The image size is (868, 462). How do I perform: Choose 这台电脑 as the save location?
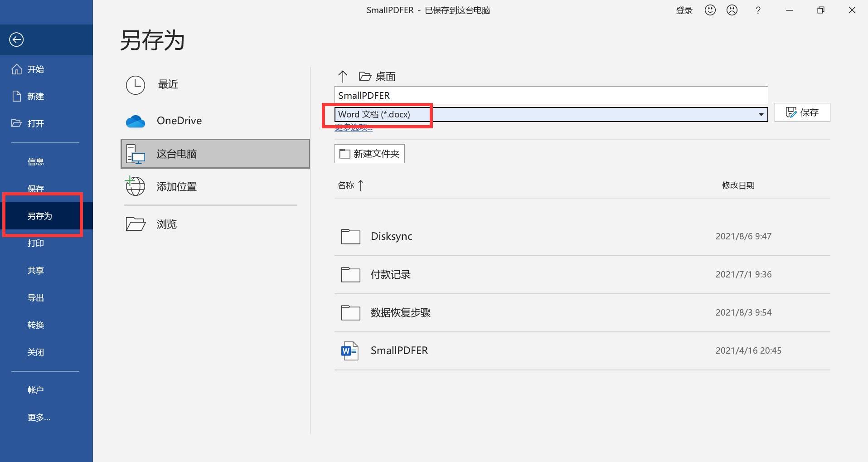pyautogui.click(x=215, y=154)
